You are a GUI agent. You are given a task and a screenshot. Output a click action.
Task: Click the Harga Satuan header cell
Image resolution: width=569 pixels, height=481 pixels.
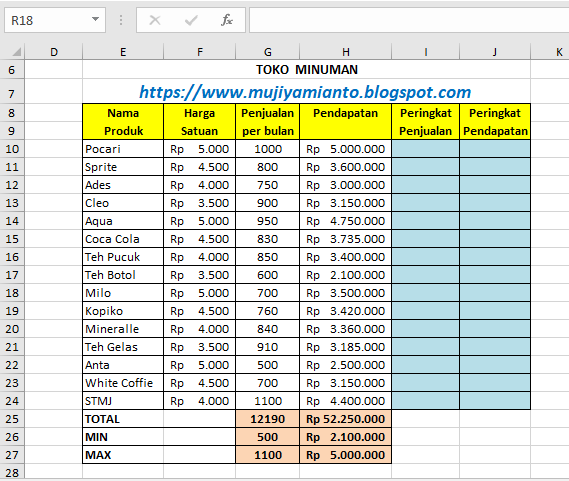coord(200,122)
